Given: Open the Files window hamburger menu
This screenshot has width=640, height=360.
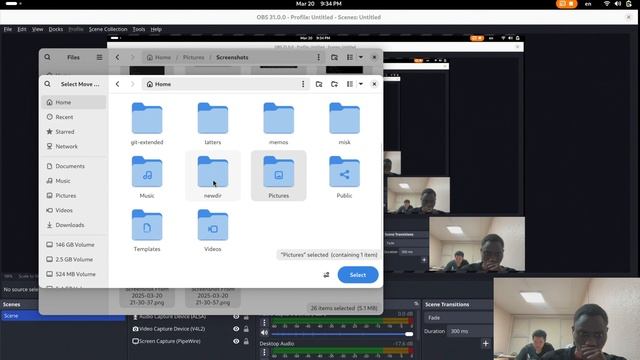Looking at the screenshot, I should [x=99, y=58].
